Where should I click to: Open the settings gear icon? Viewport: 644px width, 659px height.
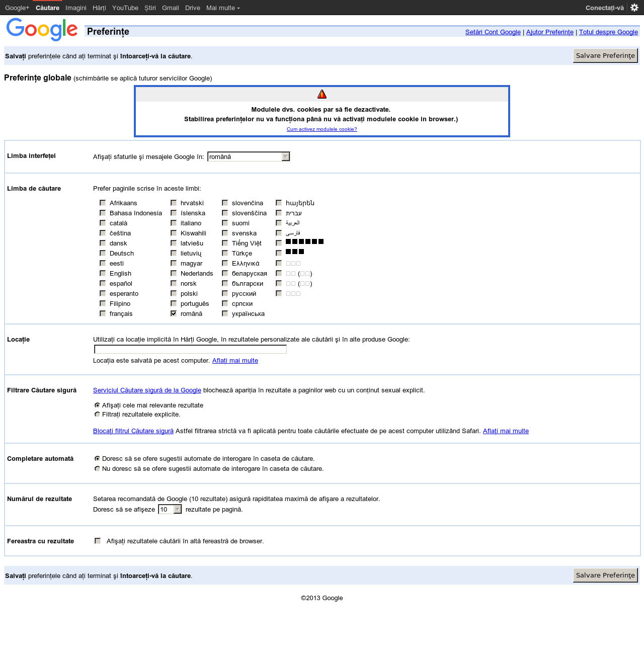click(634, 8)
